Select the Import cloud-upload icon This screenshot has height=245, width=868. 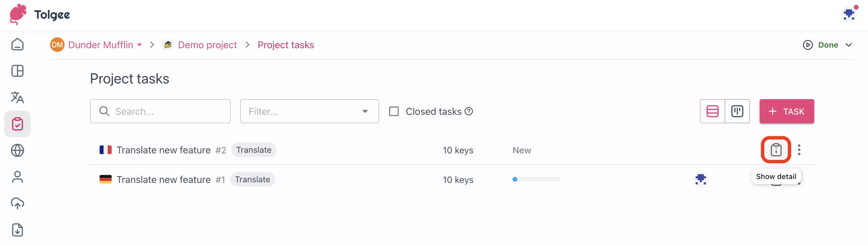pyautogui.click(x=17, y=203)
